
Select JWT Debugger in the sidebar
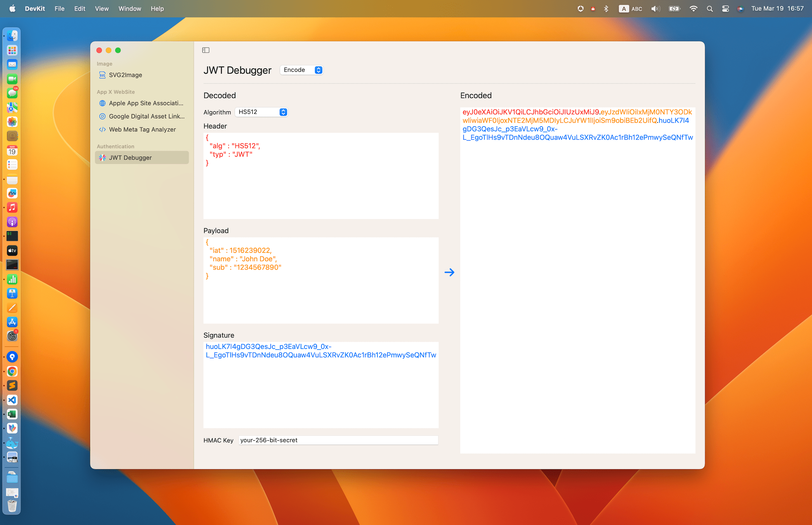point(141,157)
